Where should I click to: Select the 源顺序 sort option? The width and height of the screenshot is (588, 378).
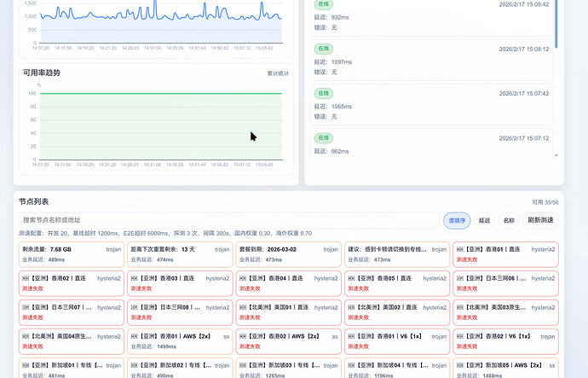click(457, 220)
